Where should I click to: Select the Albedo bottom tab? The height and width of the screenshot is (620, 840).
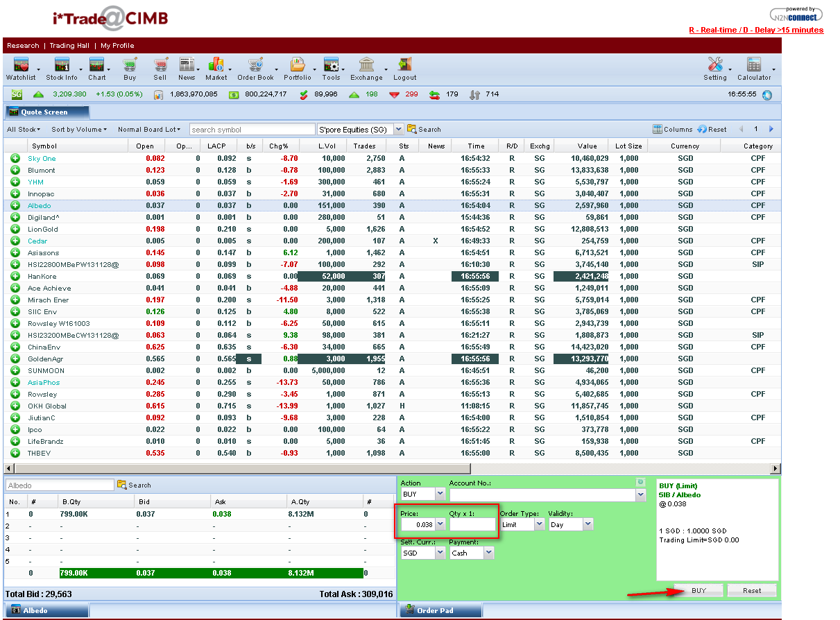click(x=47, y=610)
